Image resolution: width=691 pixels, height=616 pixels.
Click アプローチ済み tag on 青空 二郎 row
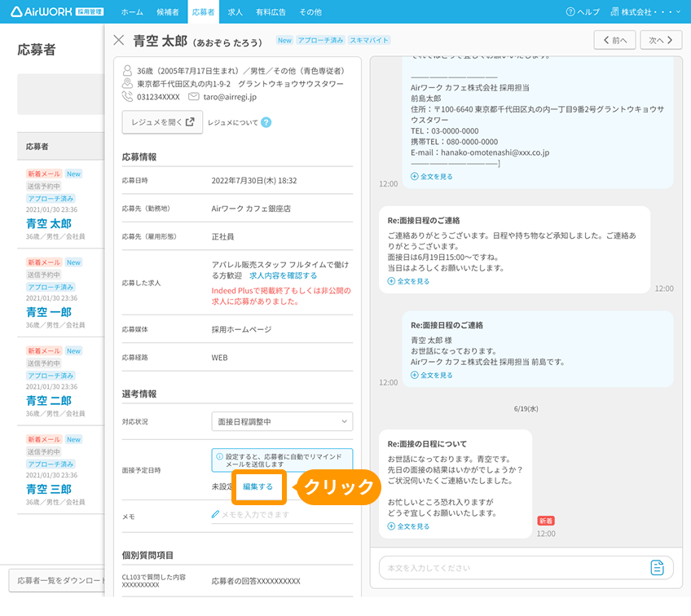pos(51,376)
